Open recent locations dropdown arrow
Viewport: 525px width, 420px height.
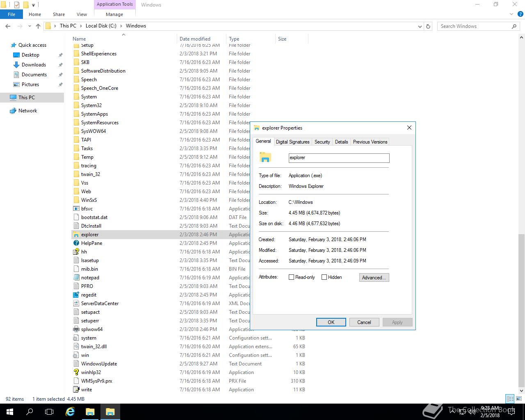30,26
